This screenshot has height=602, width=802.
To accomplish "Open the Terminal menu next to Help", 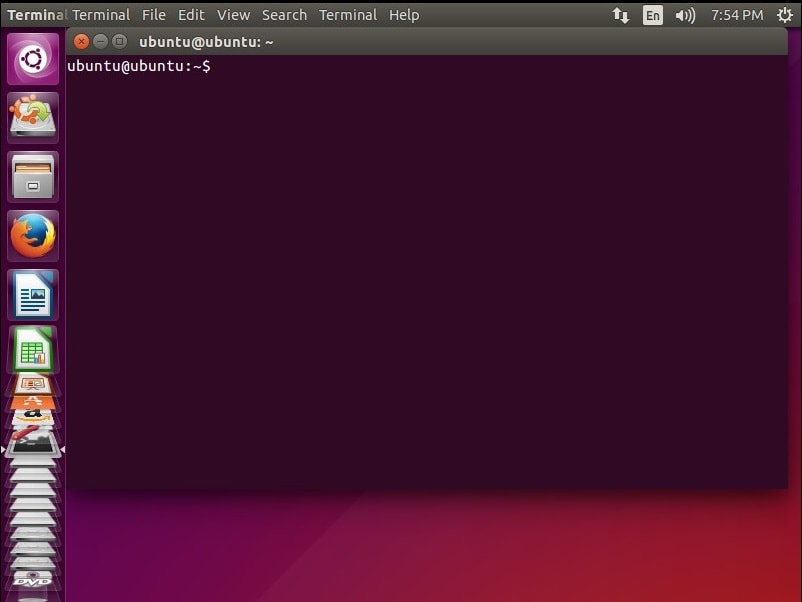I will [x=348, y=15].
